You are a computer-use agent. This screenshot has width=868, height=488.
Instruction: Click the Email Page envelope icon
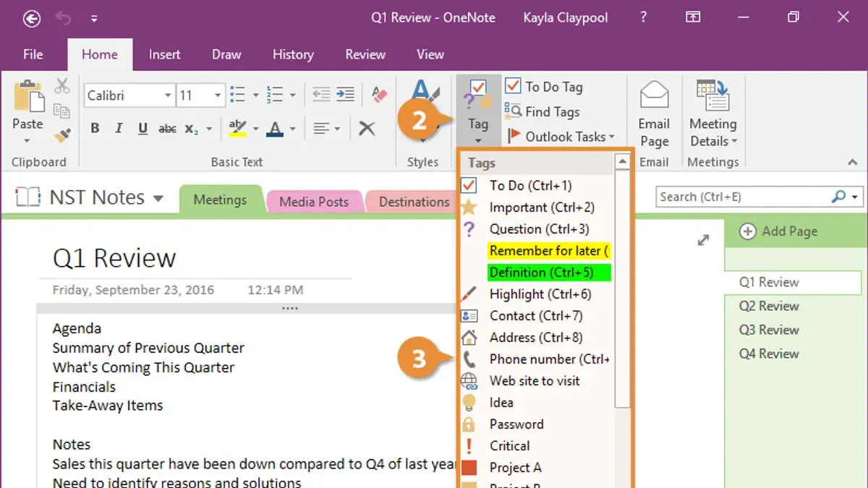point(655,95)
